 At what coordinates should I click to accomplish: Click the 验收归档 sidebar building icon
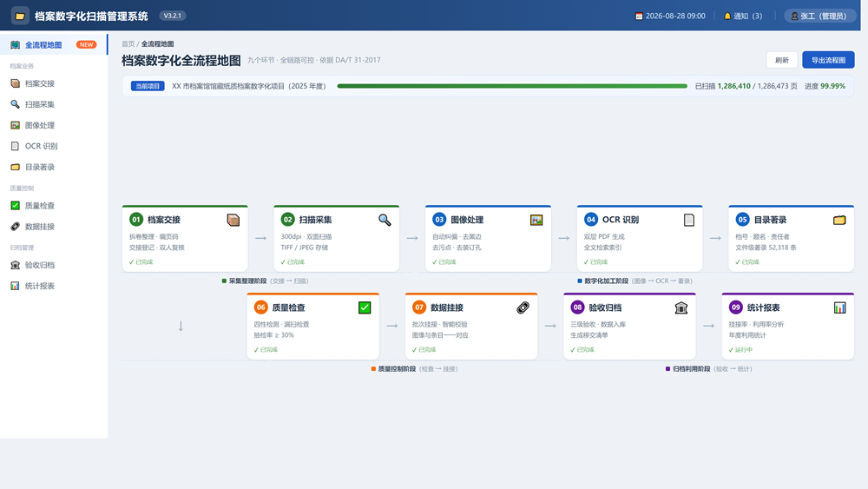[15, 265]
